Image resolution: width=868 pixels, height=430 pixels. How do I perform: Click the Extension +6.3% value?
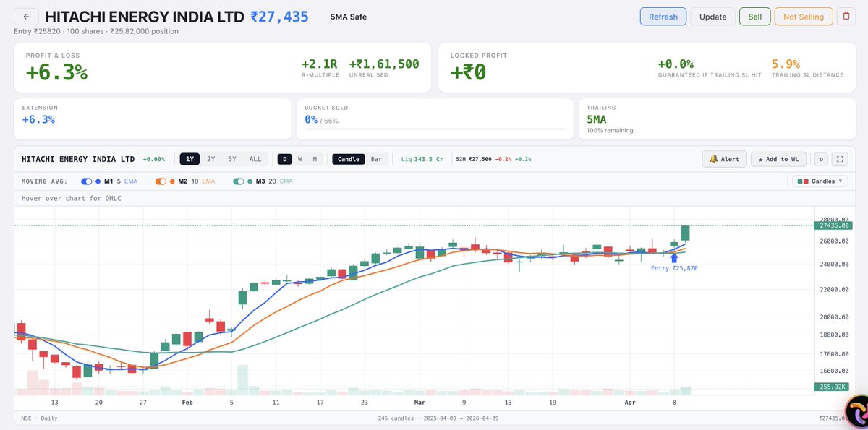[x=39, y=119]
